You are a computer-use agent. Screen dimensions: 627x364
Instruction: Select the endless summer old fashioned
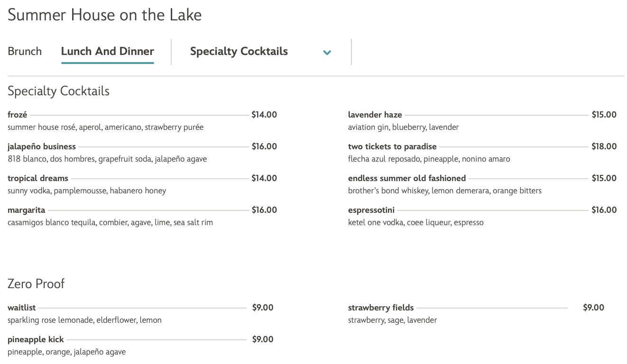tap(407, 178)
